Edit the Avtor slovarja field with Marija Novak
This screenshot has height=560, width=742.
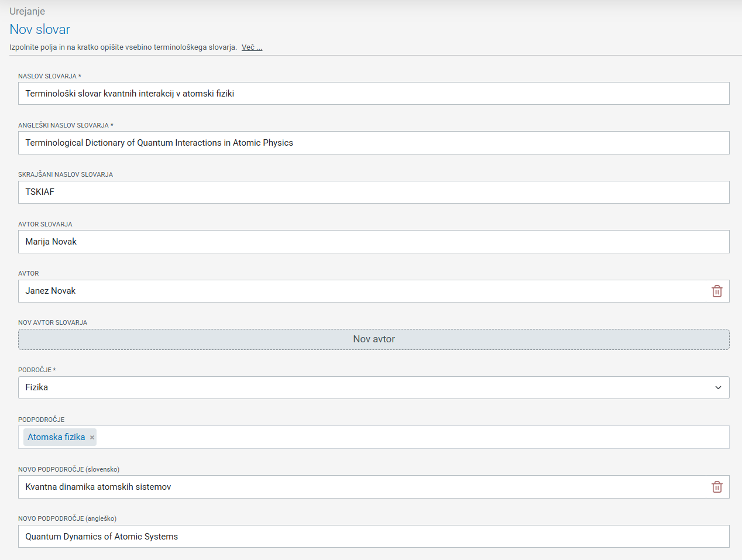coord(373,242)
